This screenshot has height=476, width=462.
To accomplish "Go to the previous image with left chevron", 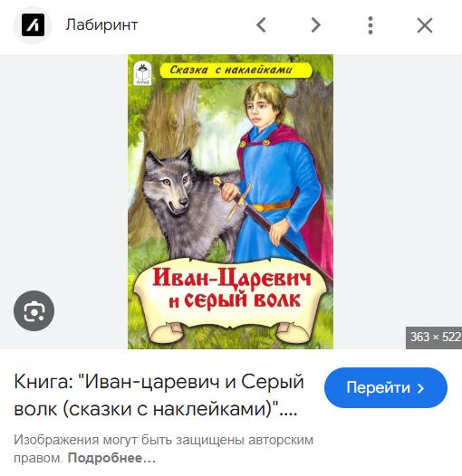I will (262, 25).
